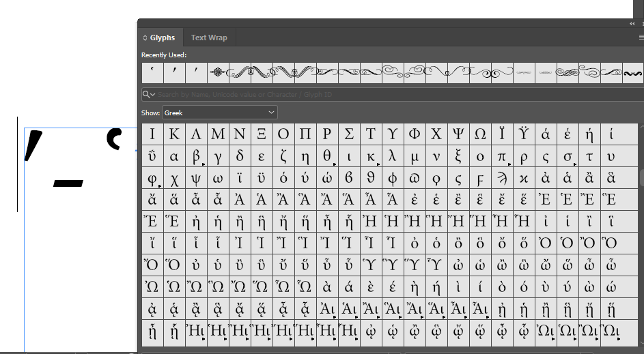Select plain lowercase omega glyph ω

(218, 178)
